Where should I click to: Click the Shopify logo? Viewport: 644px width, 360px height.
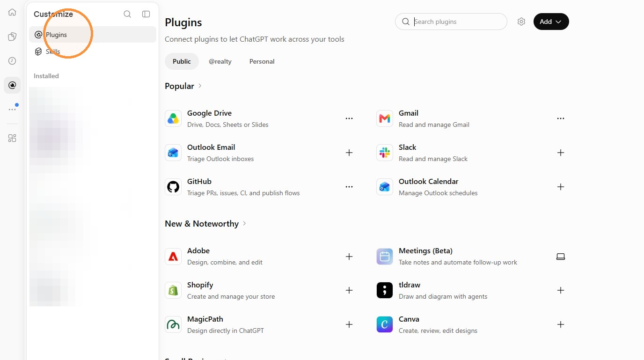click(173, 290)
